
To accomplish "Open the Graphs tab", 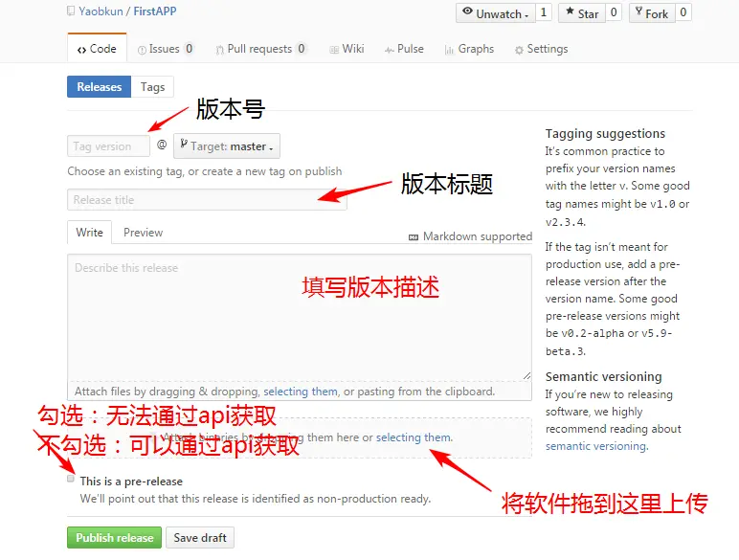I will click(469, 49).
